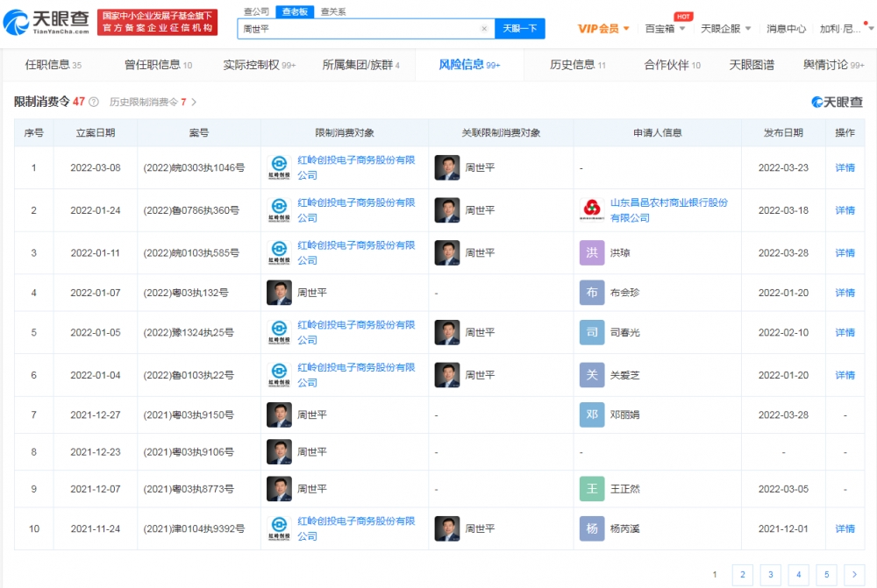Expand the 天眼企服 menu

click(x=726, y=29)
